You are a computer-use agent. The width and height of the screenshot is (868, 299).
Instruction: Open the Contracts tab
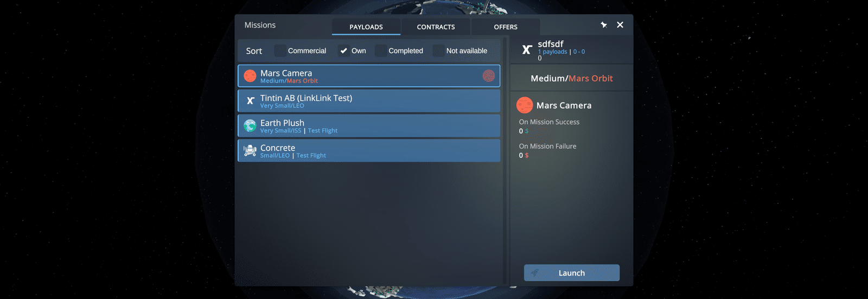tap(436, 27)
